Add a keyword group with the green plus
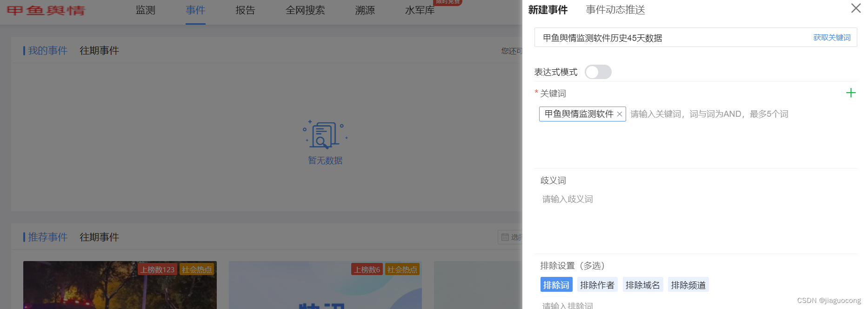 tap(851, 93)
